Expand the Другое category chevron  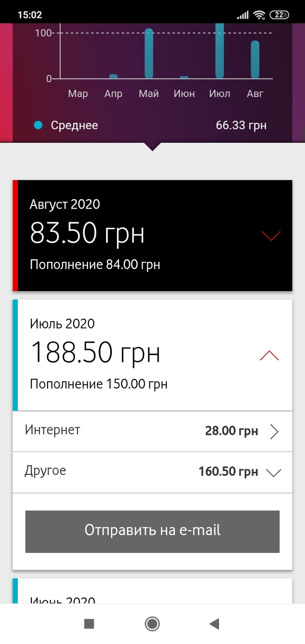(274, 472)
